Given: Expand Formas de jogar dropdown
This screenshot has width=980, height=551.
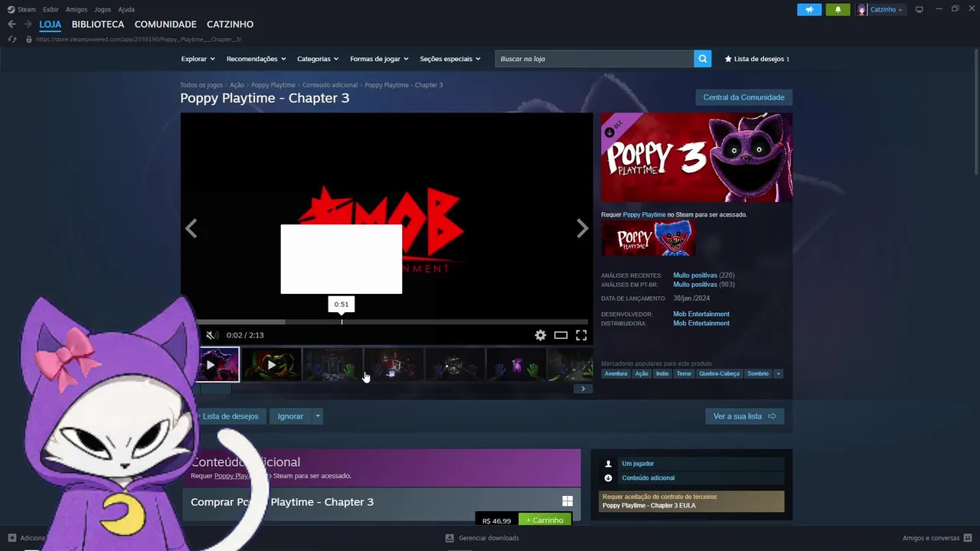Looking at the screenshot, I should tap(379, 59).
